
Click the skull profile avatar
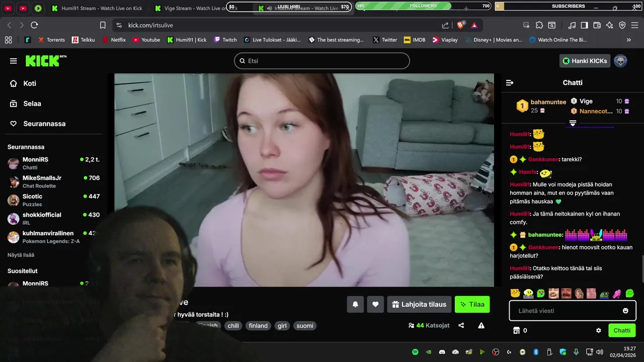pyautogui.click(x=620, y=61)
